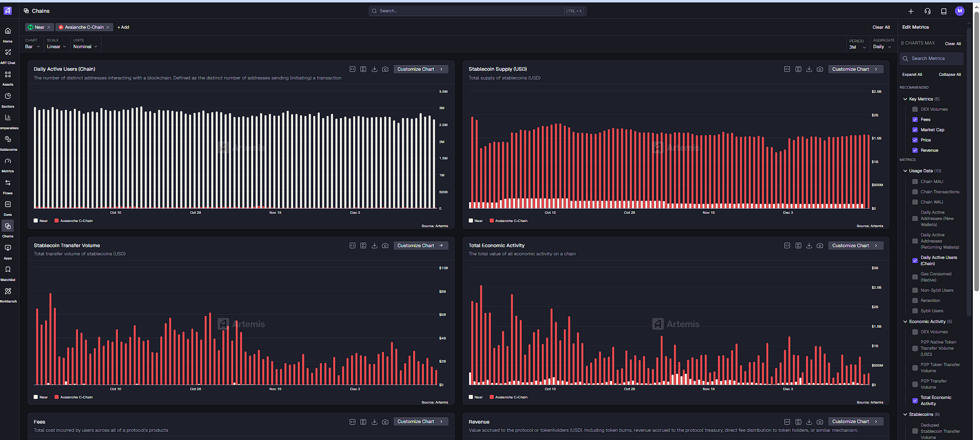
Task: Open the Workbench tool
Action: coord(8,294)
